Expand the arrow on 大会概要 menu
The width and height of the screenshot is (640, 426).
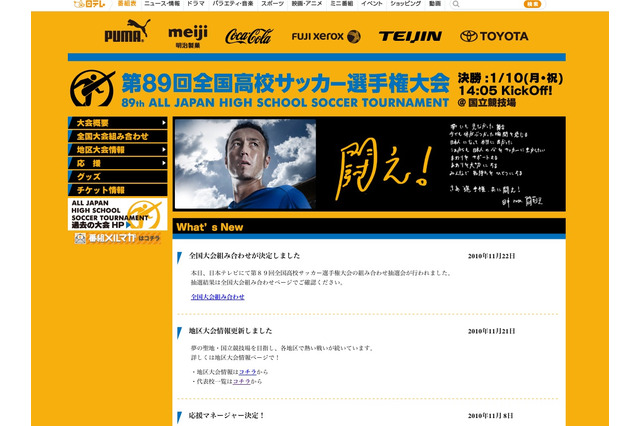coord(163,123)
